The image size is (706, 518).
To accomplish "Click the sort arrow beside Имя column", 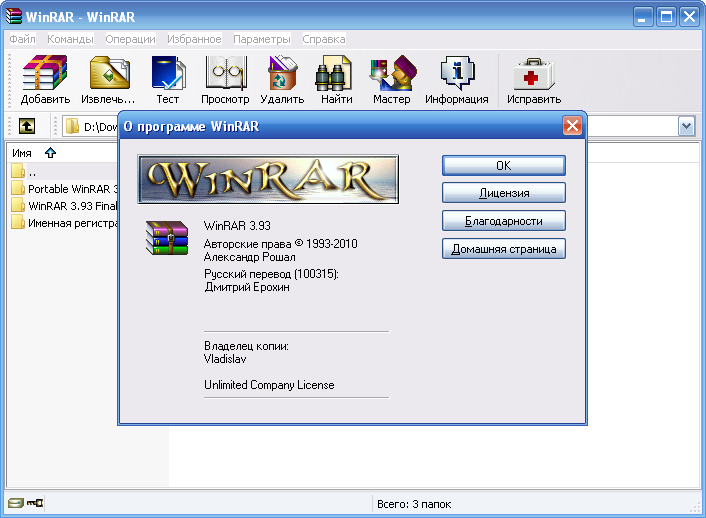I will [50, 153].
